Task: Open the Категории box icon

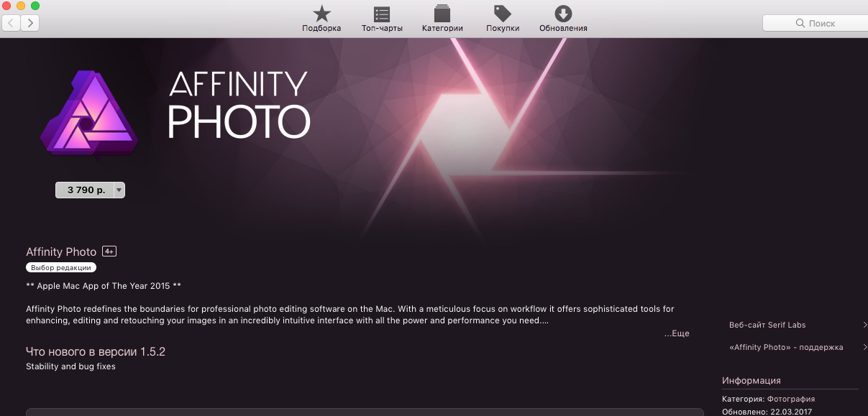Action: point(442,14)
